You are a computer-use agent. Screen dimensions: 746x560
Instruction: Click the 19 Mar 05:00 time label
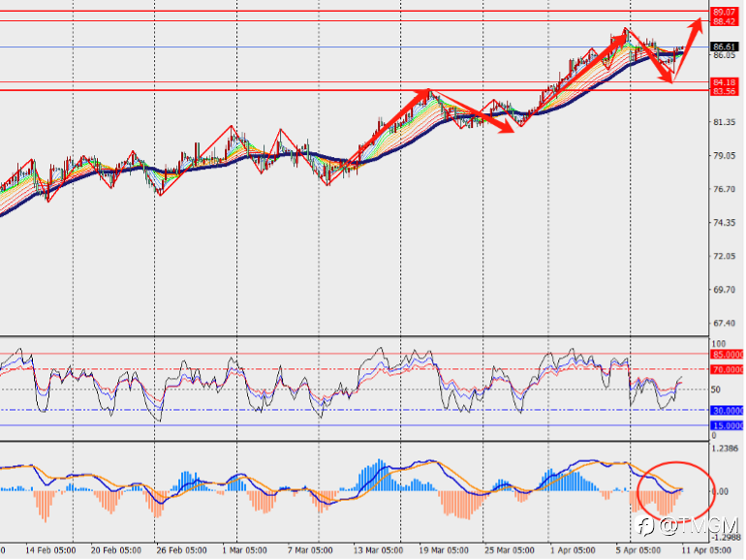[x=444, y=550]
